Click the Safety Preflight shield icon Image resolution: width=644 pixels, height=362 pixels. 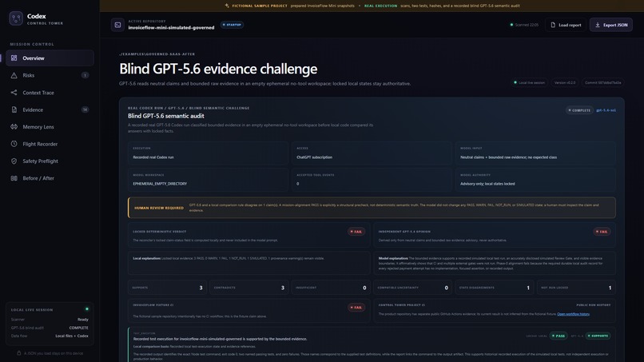coord(14,161)
